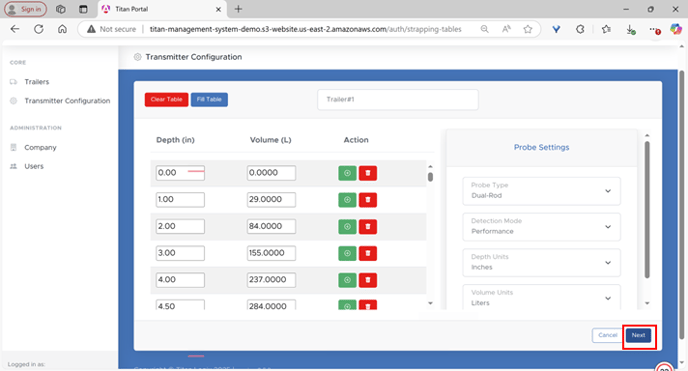Click the red delete icon for depth 0.00

pyautogui.click(x=368, y=173)
